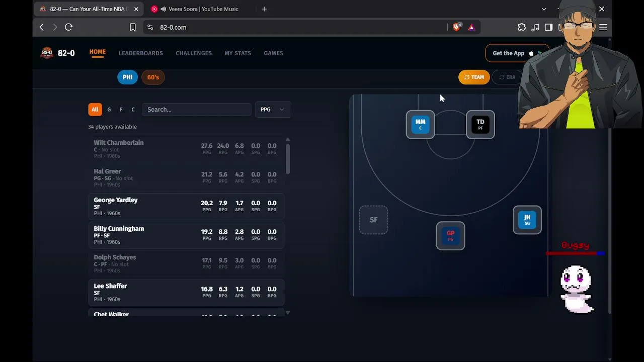Image resolution: width=644 pixels, height=362 pixels.
Task: Open the CHALLENGES page
Action: tap(194, 53)
